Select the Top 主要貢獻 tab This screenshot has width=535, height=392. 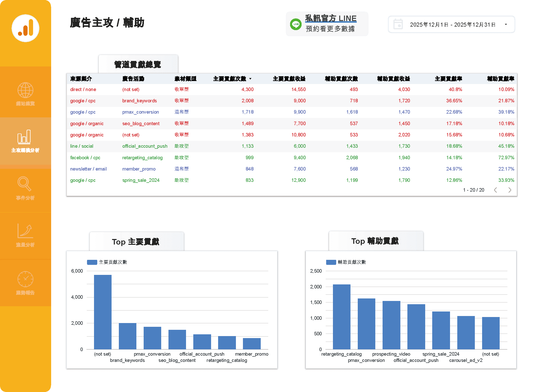(136, 242)
